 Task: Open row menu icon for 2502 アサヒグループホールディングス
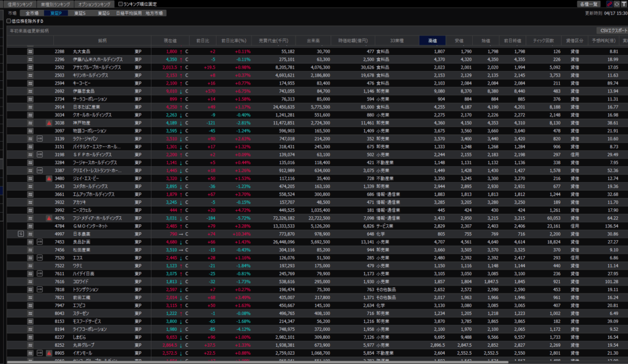click(30, 67)
